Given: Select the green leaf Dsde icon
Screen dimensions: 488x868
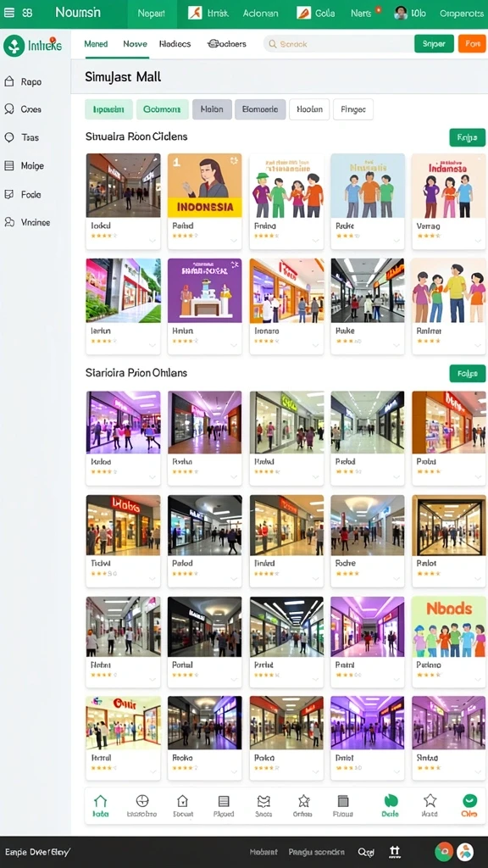Looking at the screenshot, I should 391,800.
